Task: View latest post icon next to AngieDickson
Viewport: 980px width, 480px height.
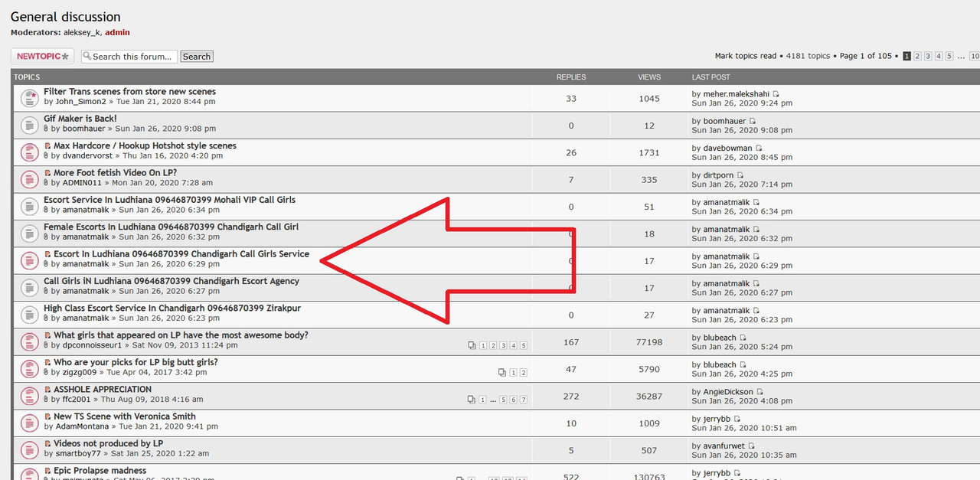Action: coord(760,392)
